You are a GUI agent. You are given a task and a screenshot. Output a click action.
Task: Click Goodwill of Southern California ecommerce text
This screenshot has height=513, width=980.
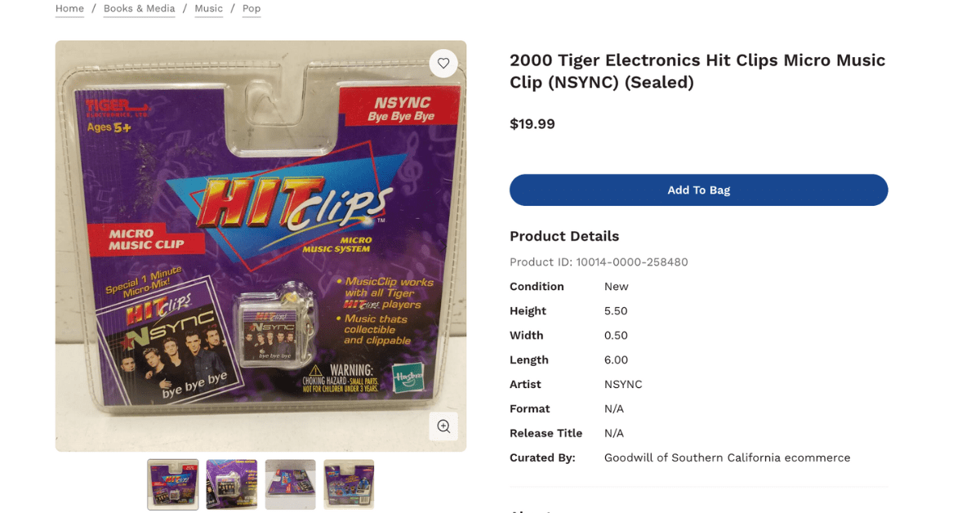pyautogui.click(x=728, y=457)
